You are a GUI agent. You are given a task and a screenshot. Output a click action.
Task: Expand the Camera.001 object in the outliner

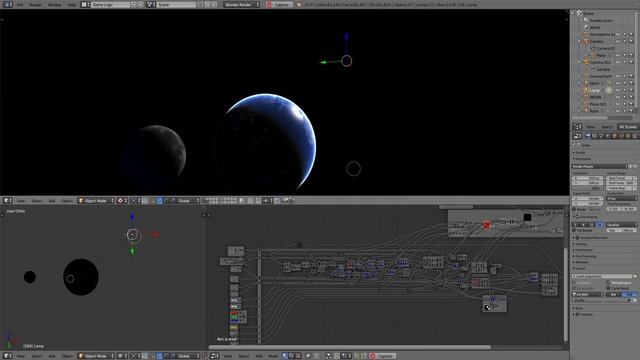[x=579, y=62]
